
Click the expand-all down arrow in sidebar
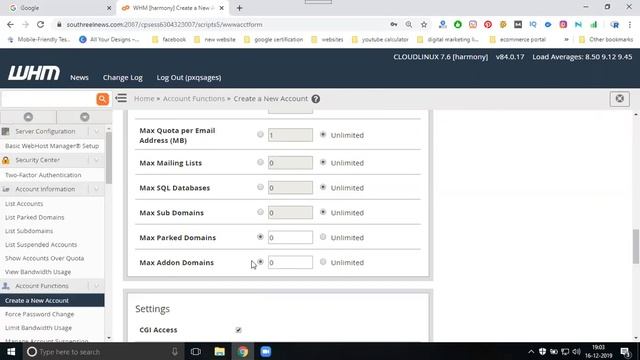(84, 117)
